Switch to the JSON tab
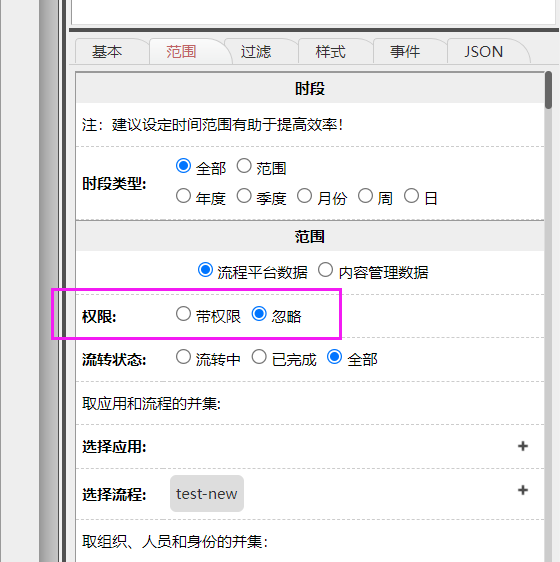Image resolution: width=560 pixels, height=562 pixels. (x=484, y=52)
